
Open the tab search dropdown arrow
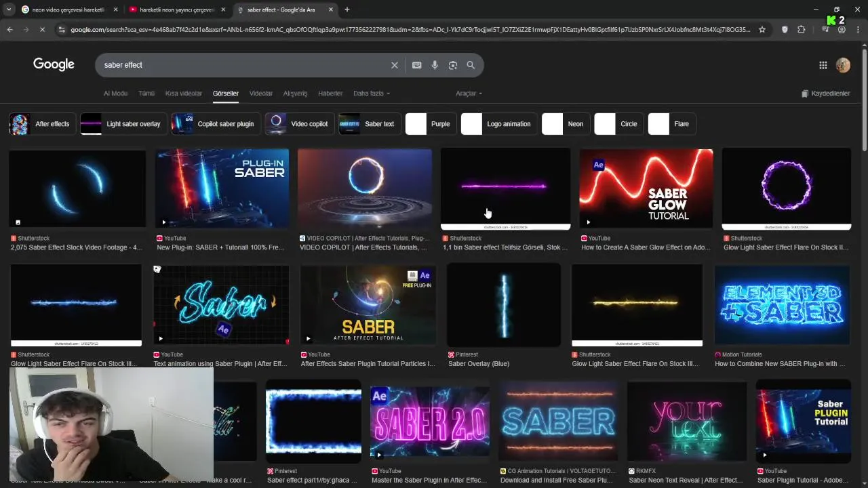(x=8, y=9)
